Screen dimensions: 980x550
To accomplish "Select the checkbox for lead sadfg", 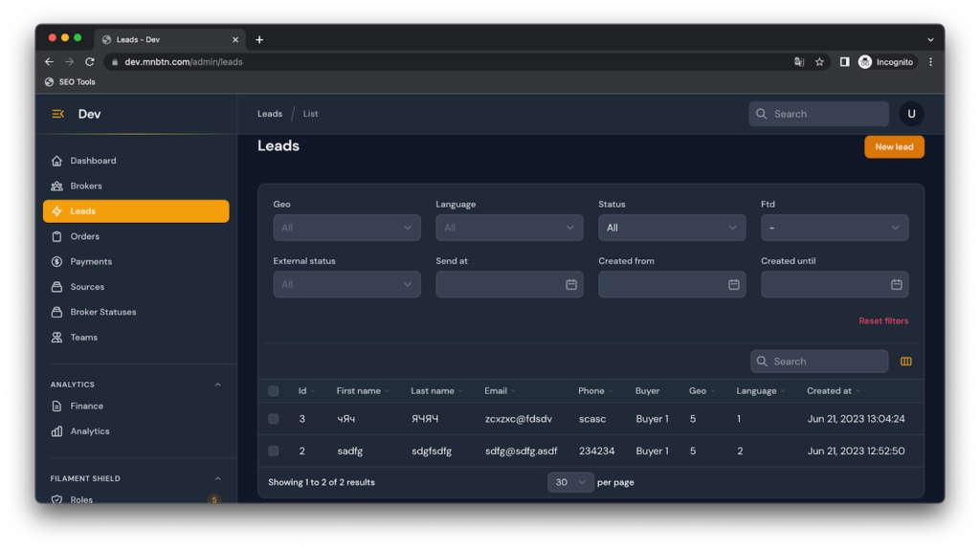I will (x=274, y=451).
